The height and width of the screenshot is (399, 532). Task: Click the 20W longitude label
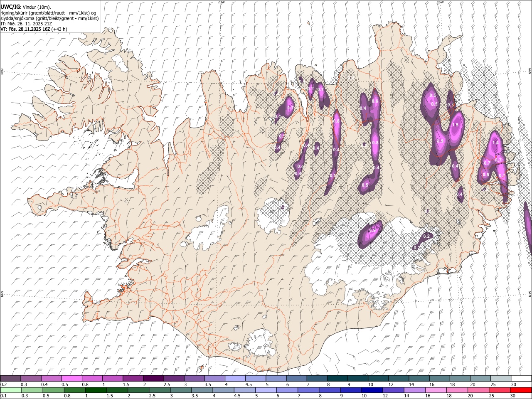coord(221,2)
